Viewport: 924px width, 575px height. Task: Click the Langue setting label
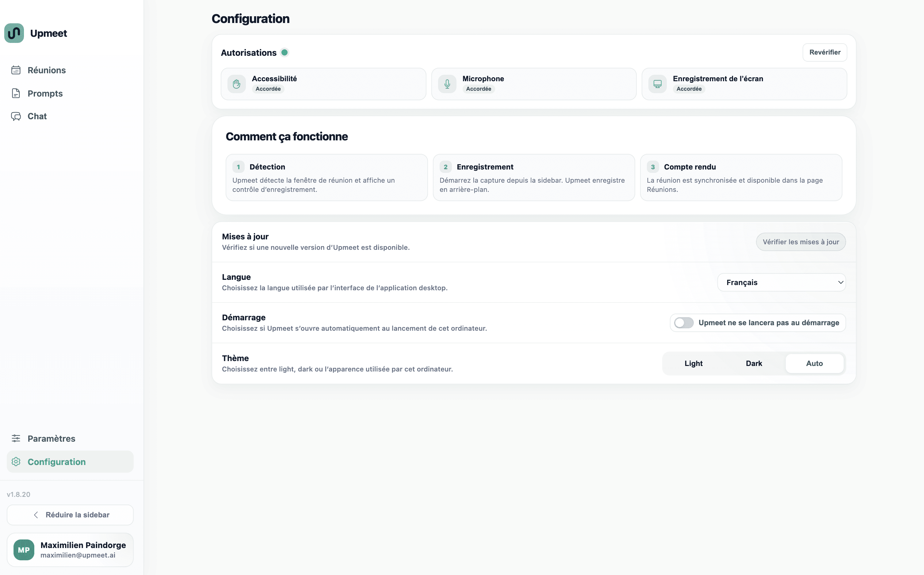click(236, 277)
